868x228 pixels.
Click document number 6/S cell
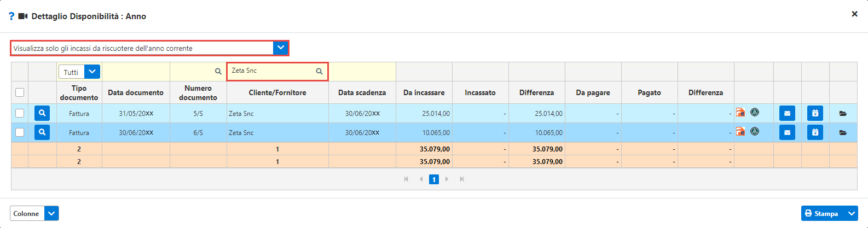[198, 133]
